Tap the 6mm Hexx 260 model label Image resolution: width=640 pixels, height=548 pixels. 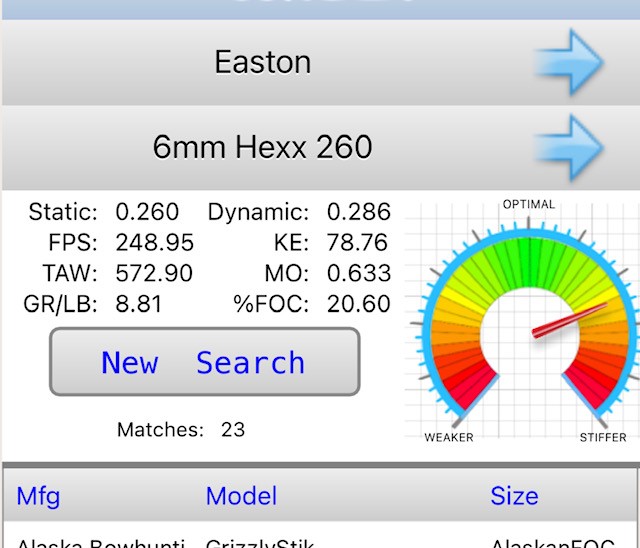click(262, 147)
